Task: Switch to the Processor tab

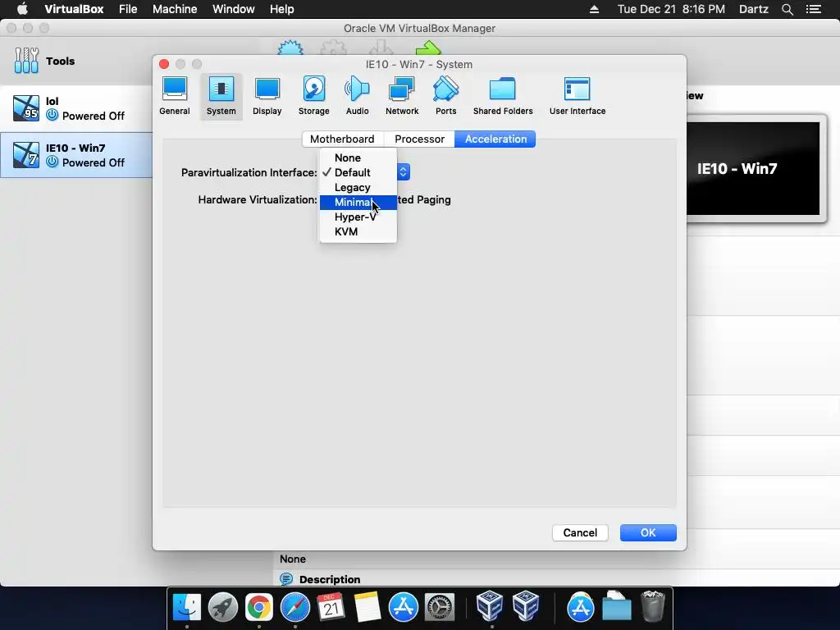Action: tap(419, 139)
